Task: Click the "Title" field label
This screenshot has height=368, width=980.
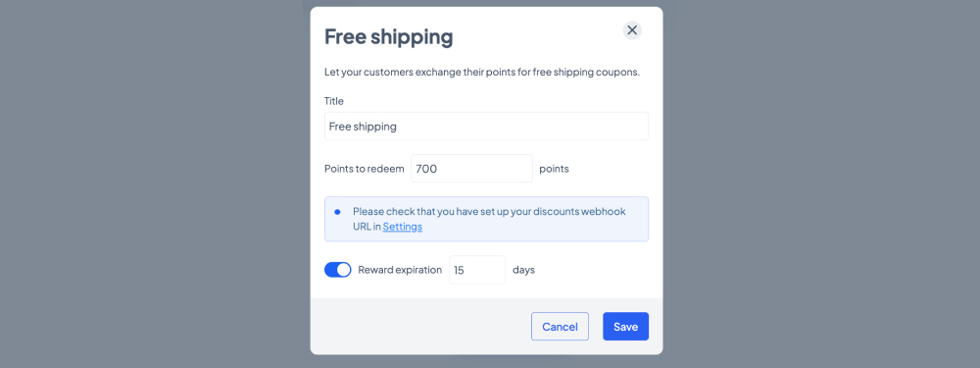Action: [334, 101]
